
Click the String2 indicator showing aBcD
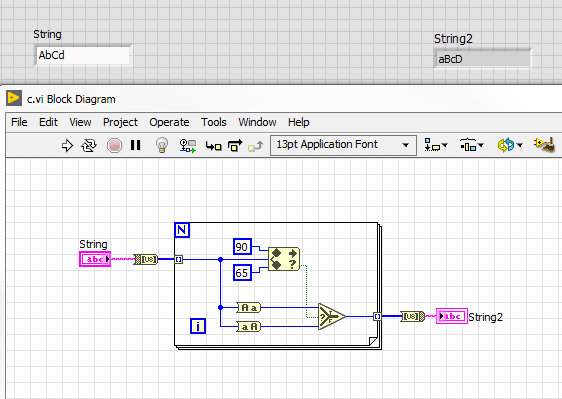(x=482, y=59)
